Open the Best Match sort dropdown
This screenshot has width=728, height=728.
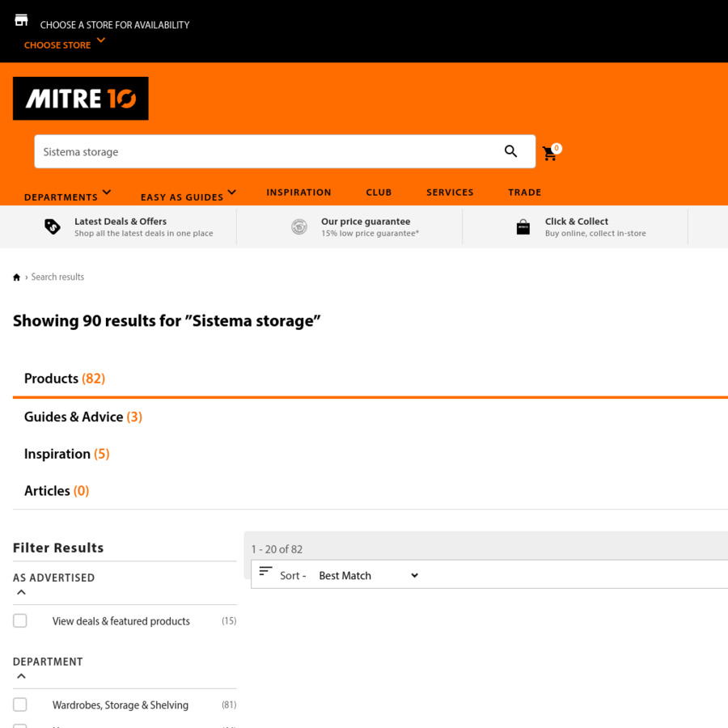[368, 575]
